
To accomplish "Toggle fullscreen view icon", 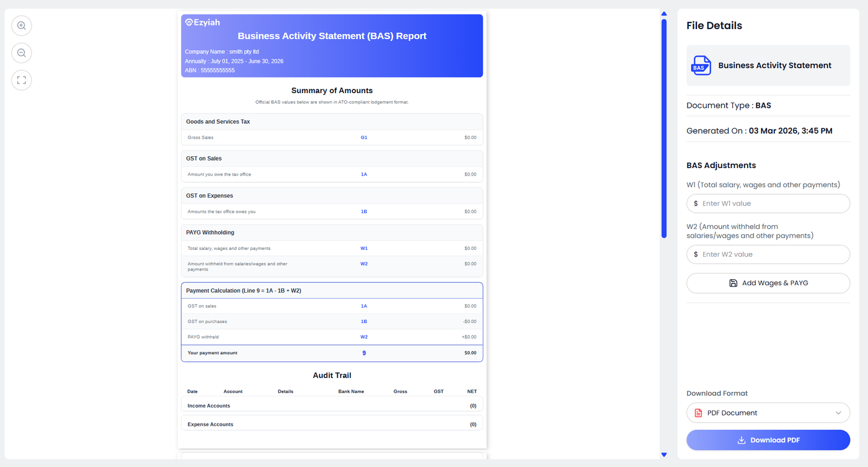I will (22, 80).
